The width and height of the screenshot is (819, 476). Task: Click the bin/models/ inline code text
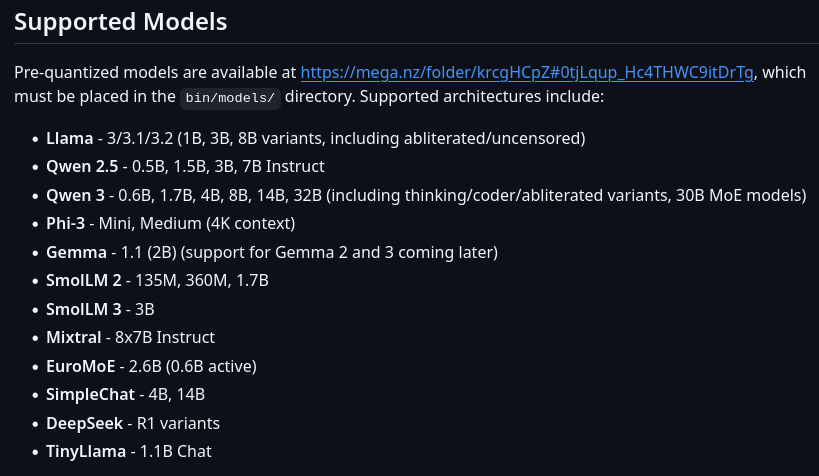click(x=231, y=98)
